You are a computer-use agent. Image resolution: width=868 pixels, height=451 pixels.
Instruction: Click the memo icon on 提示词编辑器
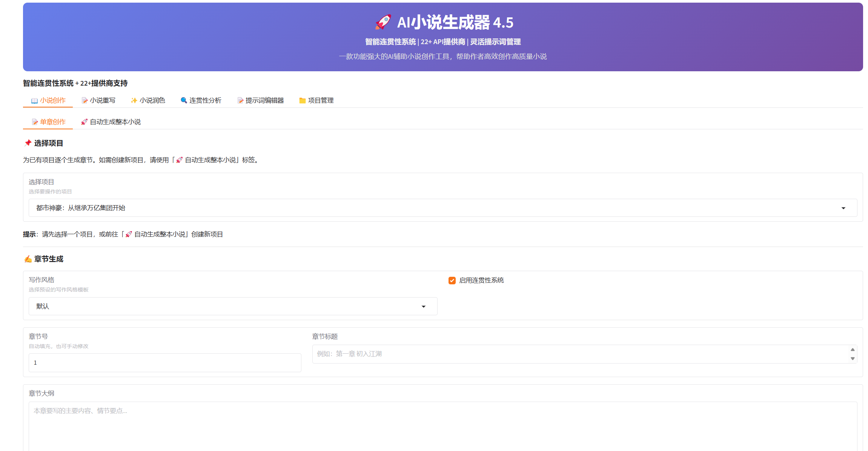(x=240, y=100)
